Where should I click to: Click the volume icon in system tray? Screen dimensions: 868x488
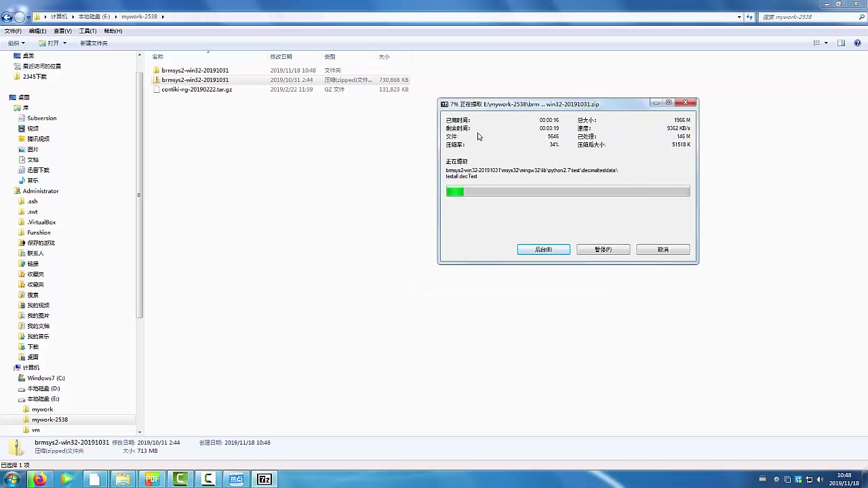pos(821,479)
